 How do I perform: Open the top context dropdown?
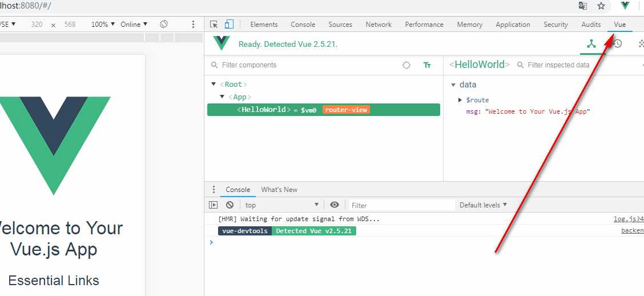pos(281,205)
